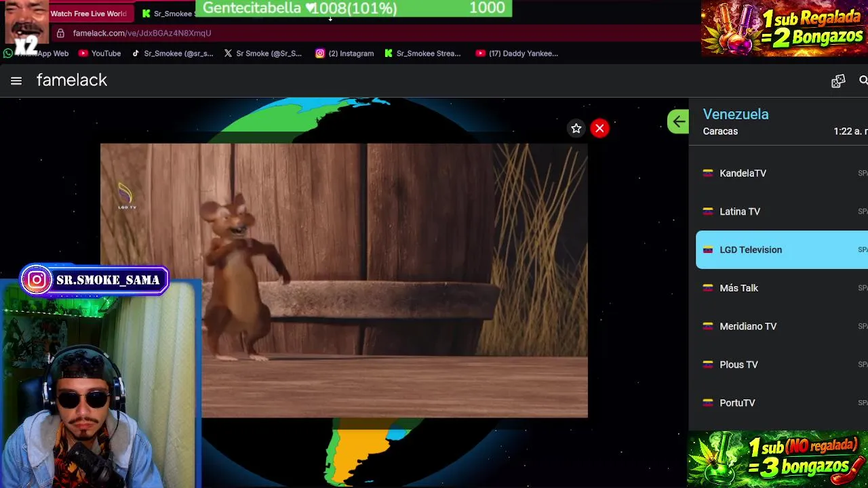Open the Daddy Yankee YouTube bookmark
The width and height of the screenshot is (868, 488).
pyautogui.click(x=517, y=54)
